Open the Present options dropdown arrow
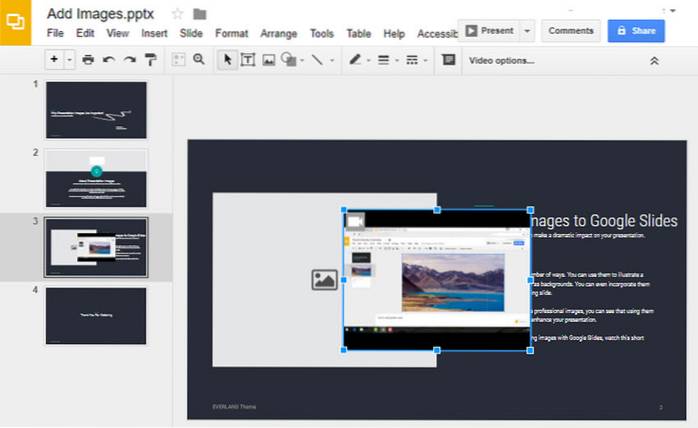This screenshot has height=428, width=698. tap(527, 31)
